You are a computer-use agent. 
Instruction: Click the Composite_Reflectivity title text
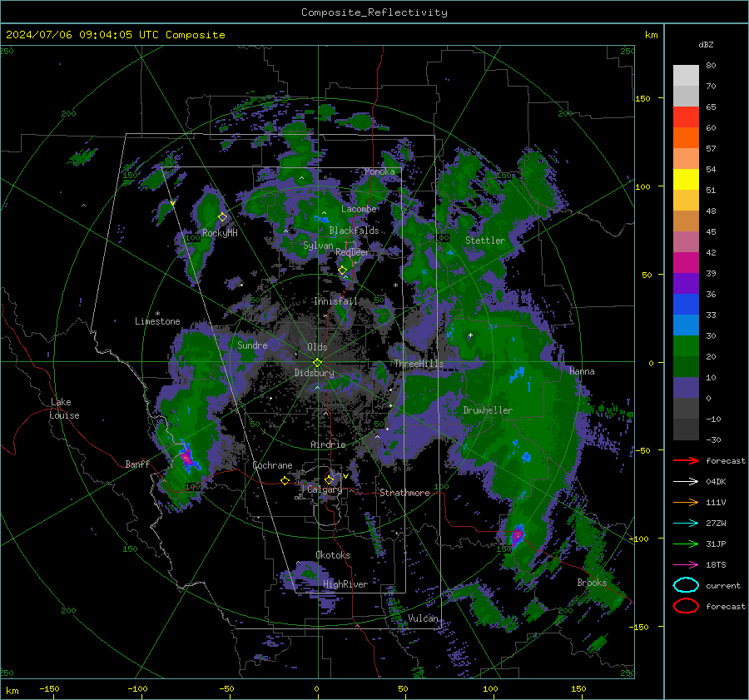[374, 12]
